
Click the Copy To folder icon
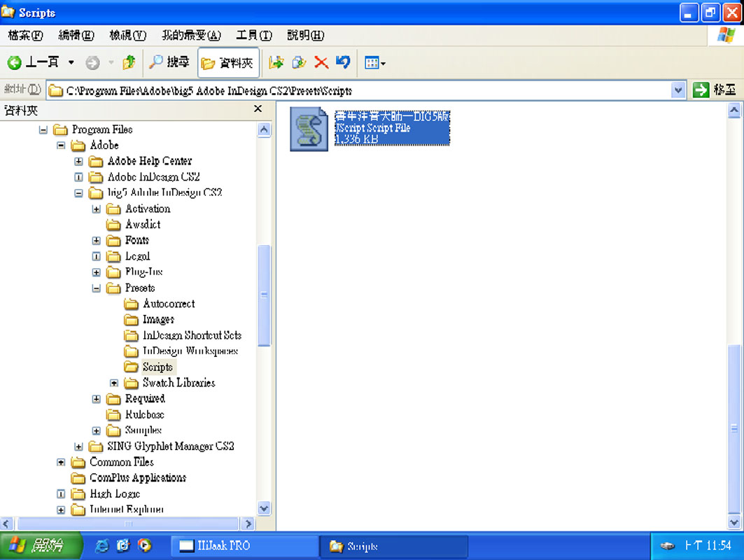tap(299, 63)
